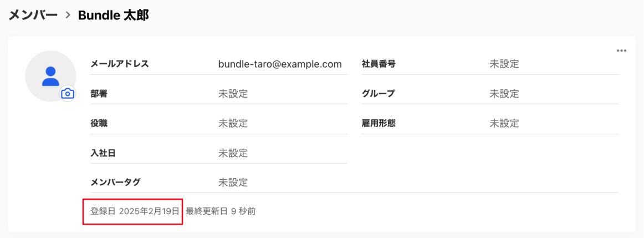The width and height of the screenshot is (644, 238).
Task: Select the メンバータグ 未設定 value
Action: [x=233, y=182]
